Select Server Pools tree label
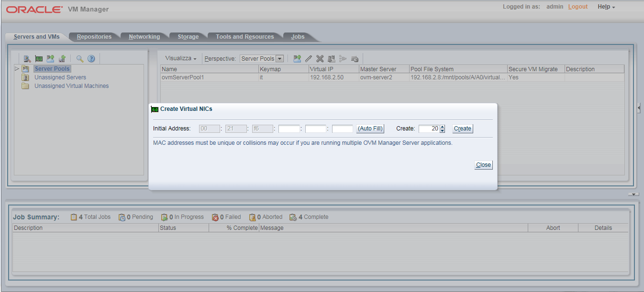The width and height of the screenshot is (644, 292). [x=52, y=69]
